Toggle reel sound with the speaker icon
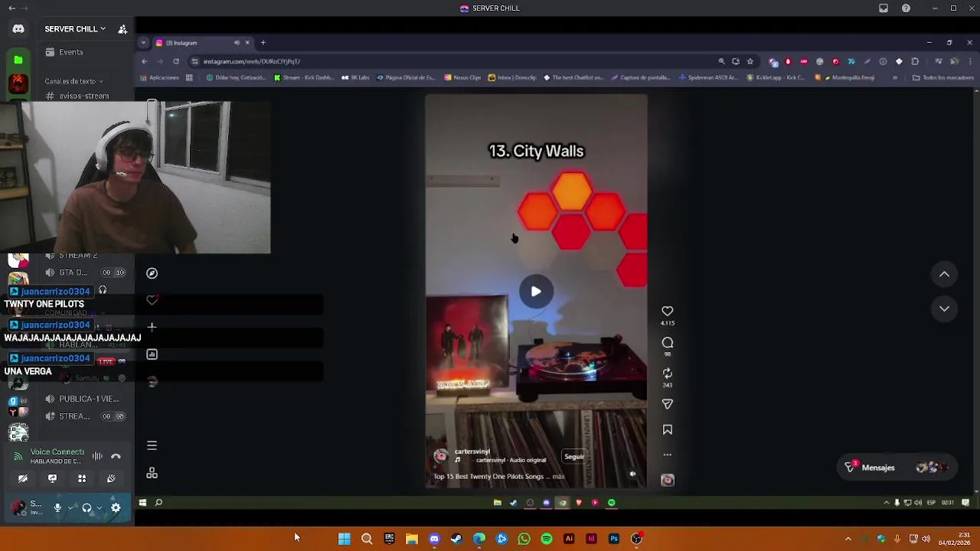Viewport: 980px width, 551px height. (x=632, y=474)
